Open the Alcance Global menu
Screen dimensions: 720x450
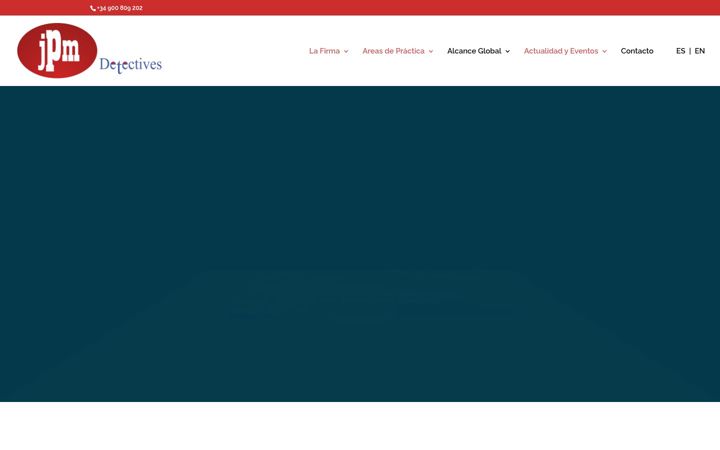coord(474,51)
